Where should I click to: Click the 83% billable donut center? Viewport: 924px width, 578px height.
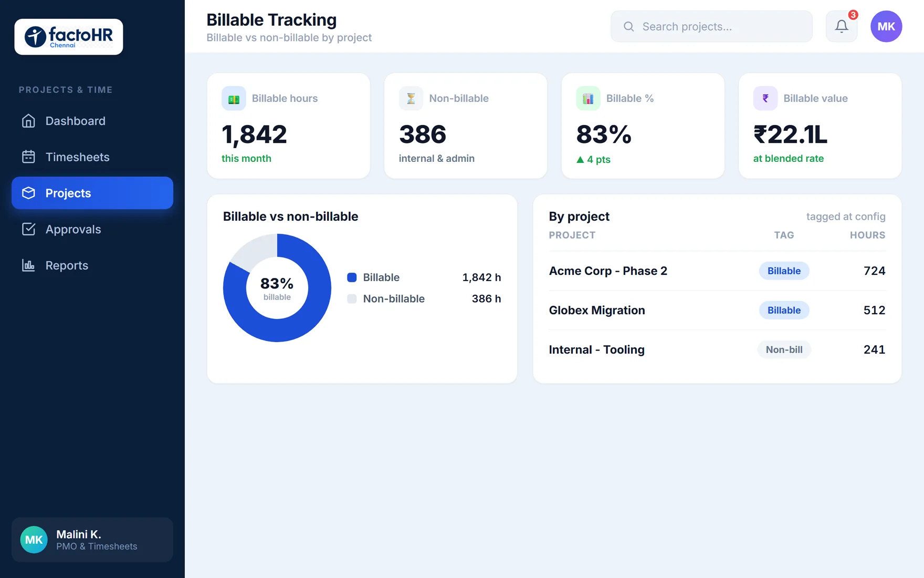point(277,288)
